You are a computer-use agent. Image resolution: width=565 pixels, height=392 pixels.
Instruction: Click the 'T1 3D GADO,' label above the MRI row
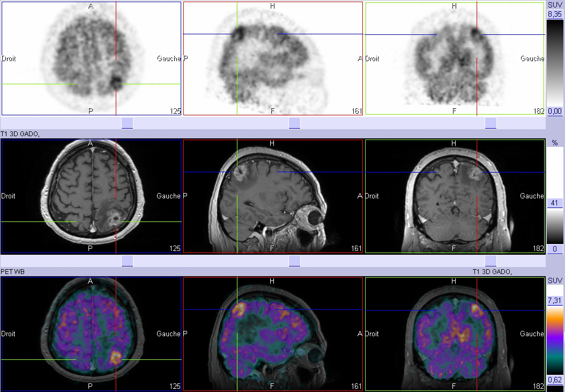[20, 134]
